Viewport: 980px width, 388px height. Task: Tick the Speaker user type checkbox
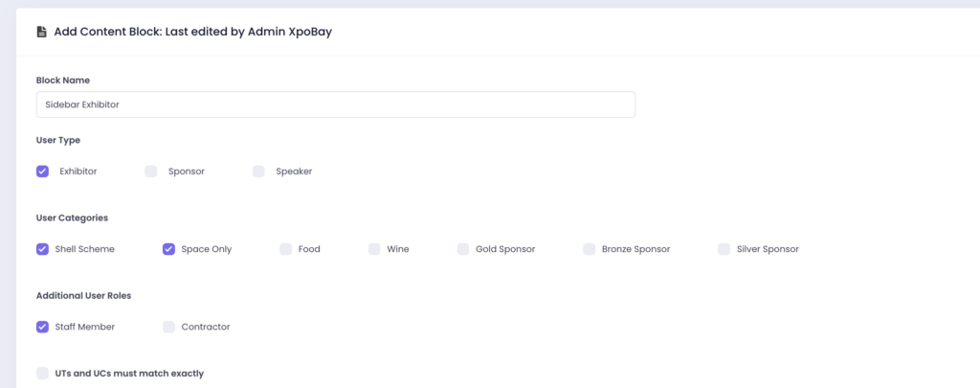[x=258, y=171]
